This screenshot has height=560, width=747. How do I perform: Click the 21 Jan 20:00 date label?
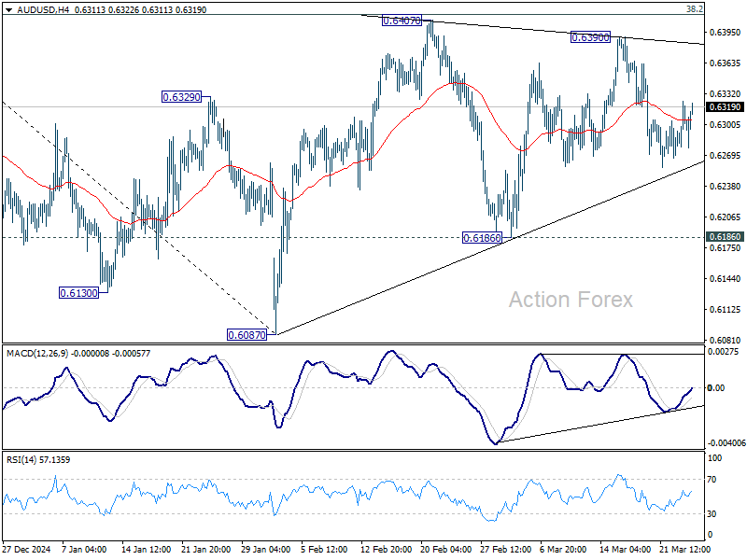205,550
